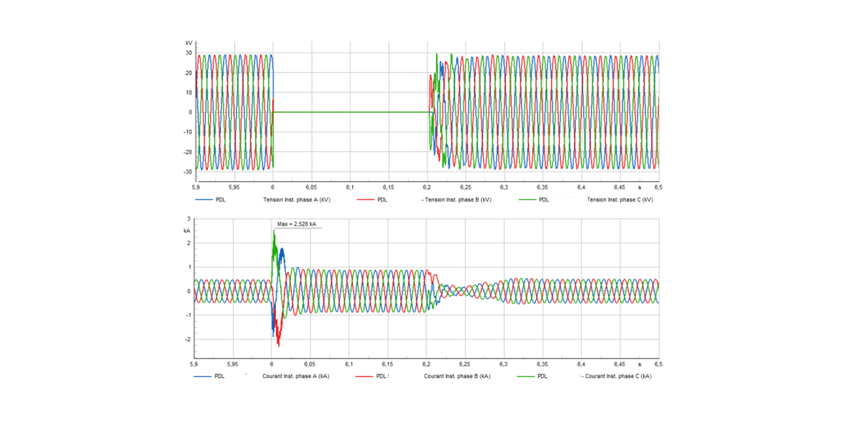Toggle 'Courant Inst. phase B (kA)' legend label
Screen dimensions: 868x427
coord(457,377)
